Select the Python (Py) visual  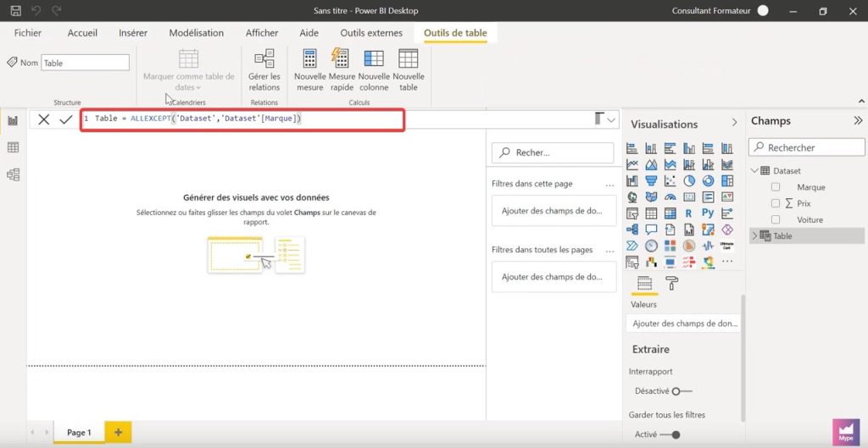pyautogui.click(x=708, y=213)
